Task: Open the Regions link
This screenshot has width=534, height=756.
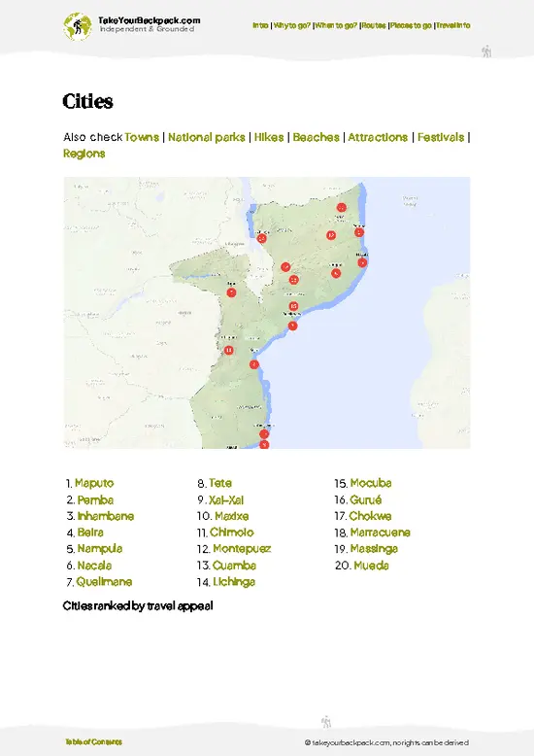Action: pyautogui.click(x=83, y=154)
